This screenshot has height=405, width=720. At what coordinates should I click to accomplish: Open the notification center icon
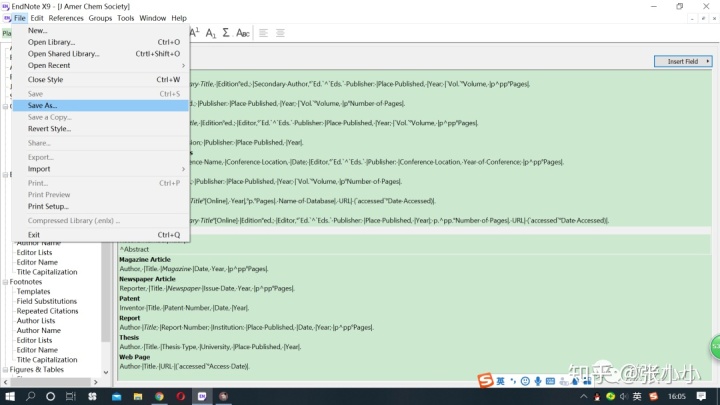click(x=701, y=396)
